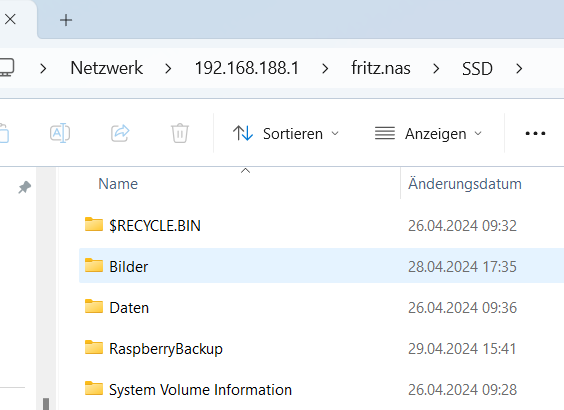Close the current Explorer tab

[x=10, y=19]
